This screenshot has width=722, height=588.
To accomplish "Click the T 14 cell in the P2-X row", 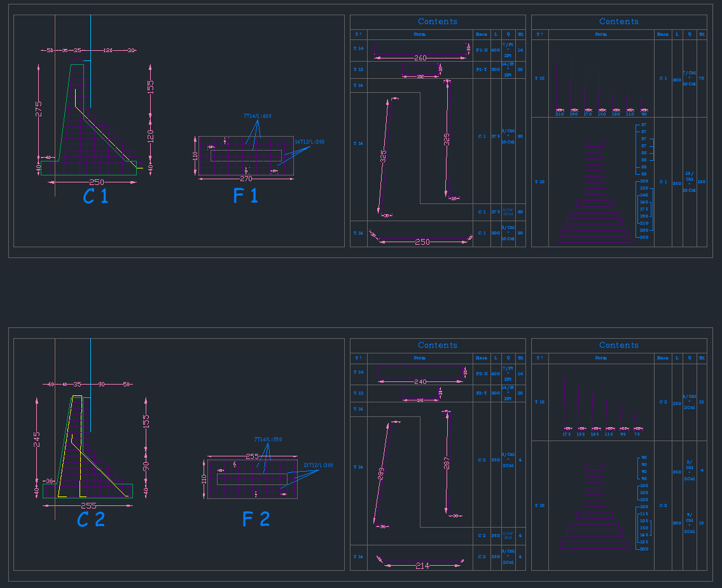I will [x=358, y=372].
